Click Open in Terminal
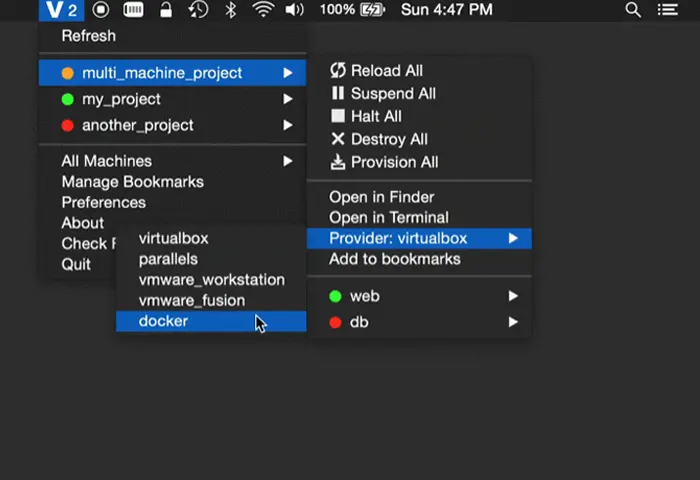The width and height of the screenshot is (700, 480). 388,217
